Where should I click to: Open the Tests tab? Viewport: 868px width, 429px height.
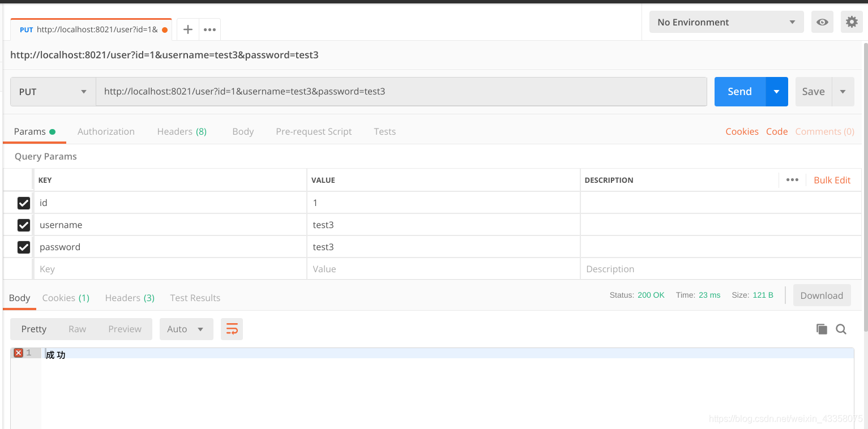pos(384,131)
